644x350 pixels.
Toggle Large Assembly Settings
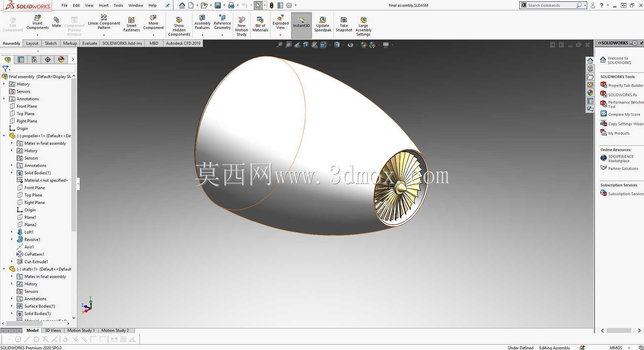363,26
